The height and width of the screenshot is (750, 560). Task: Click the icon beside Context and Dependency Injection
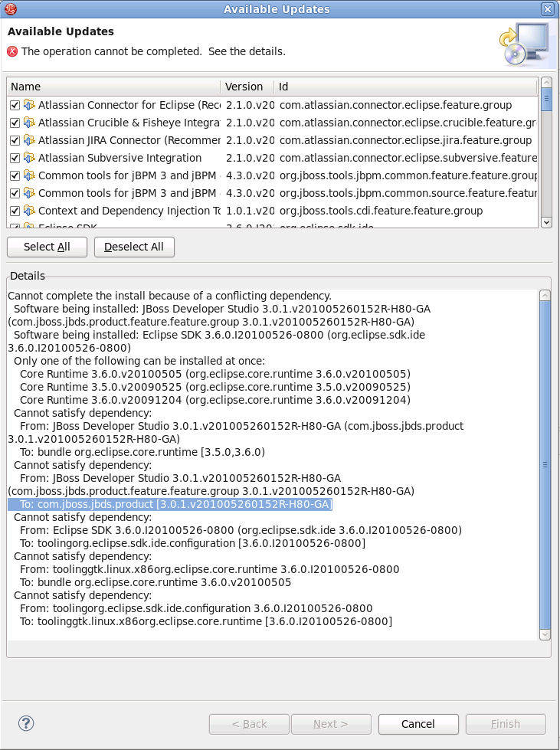pyautogui.click(x=29, y=211)
